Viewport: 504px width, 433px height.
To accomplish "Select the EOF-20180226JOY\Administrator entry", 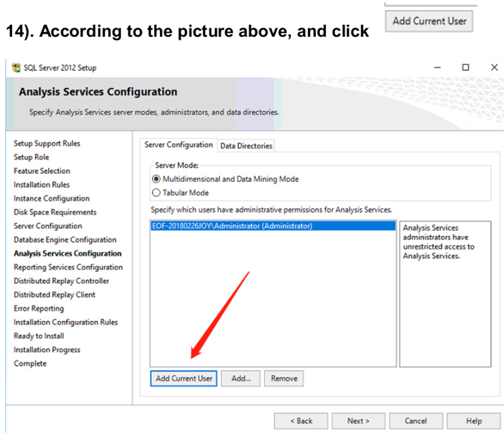I will pyautogui.click(x=233, y=226).
